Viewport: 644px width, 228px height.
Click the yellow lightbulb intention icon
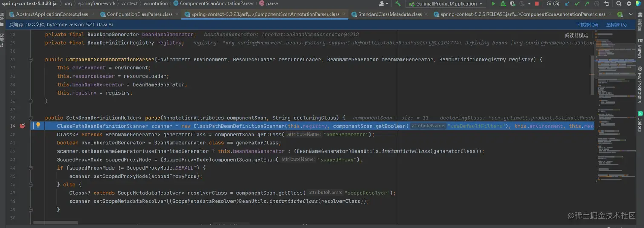coord(38,125)
